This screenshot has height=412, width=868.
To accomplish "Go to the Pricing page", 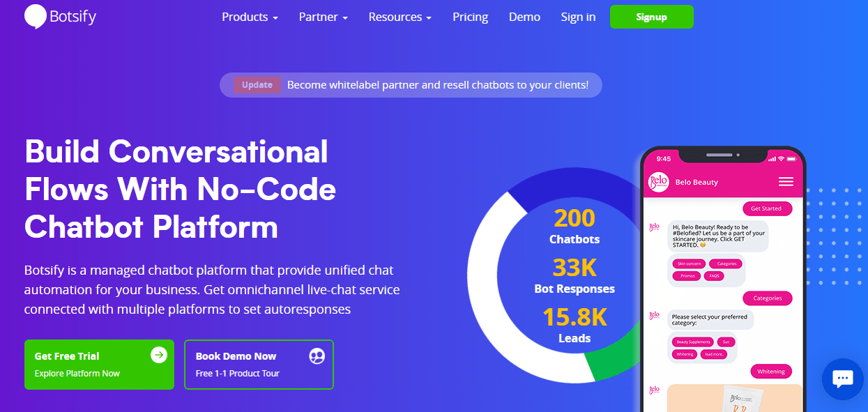I will coord(471,17).
